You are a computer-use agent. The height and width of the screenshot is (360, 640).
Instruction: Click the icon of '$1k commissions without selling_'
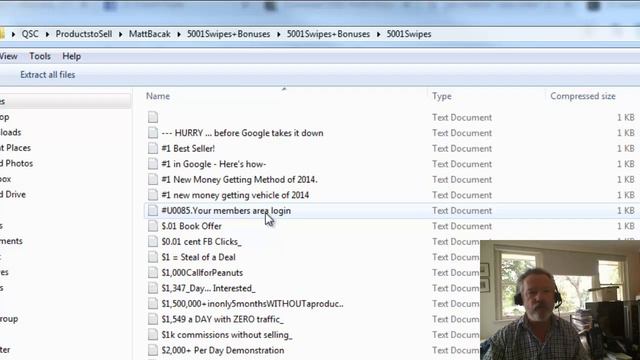153,334
